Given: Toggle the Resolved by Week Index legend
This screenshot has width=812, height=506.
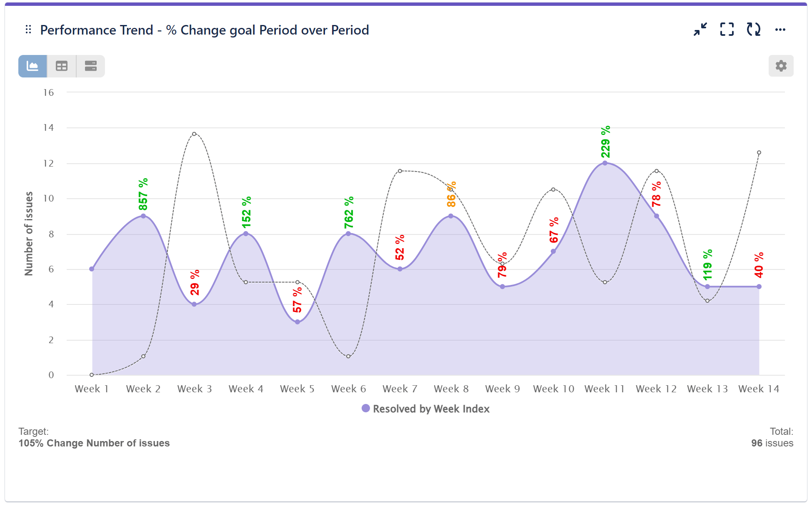Looking at the screenshot, I should point(431,409).
